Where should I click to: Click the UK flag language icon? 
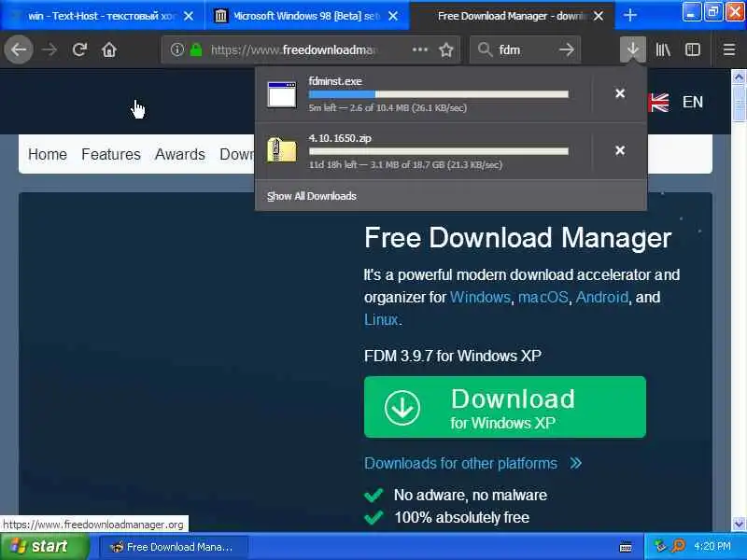659,102
